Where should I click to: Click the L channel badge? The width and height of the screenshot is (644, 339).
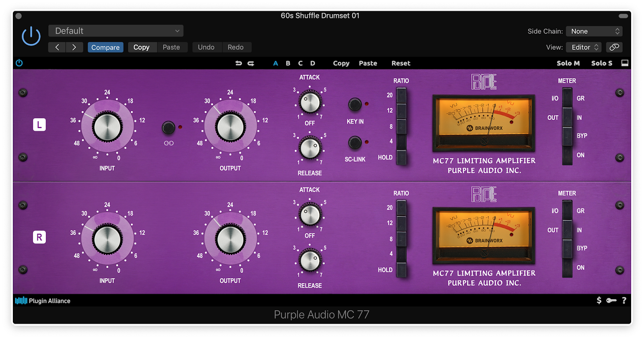pos(39,125)
